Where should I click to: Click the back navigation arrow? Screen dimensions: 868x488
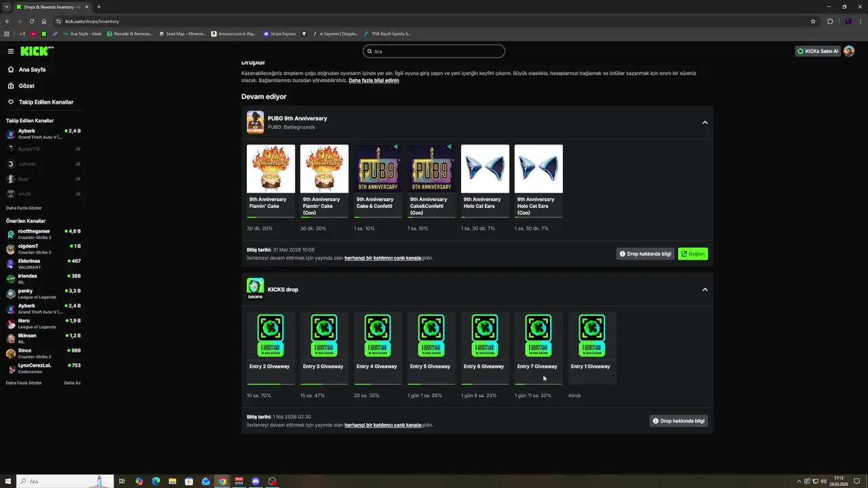[7, 21]
